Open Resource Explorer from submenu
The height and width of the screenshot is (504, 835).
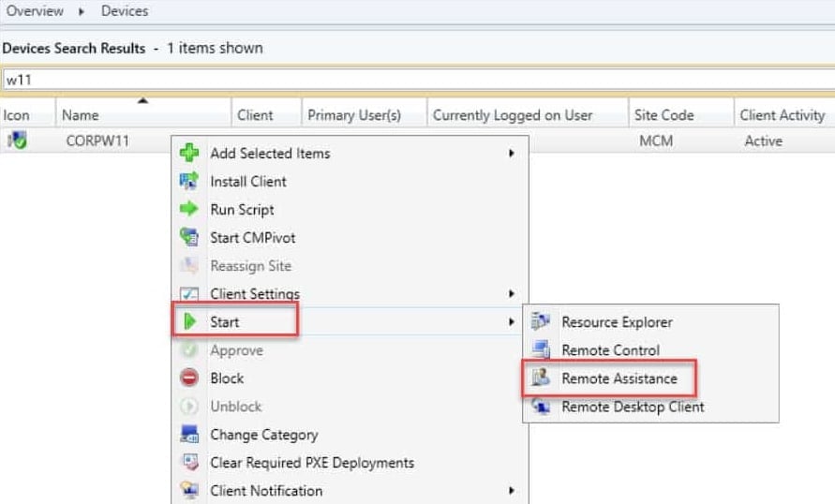(x=650, y=322)
